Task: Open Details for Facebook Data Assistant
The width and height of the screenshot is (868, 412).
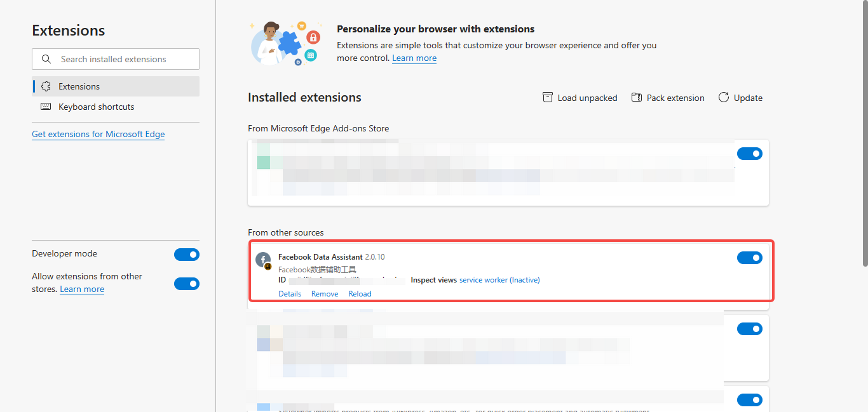Action: pos(290,294)
